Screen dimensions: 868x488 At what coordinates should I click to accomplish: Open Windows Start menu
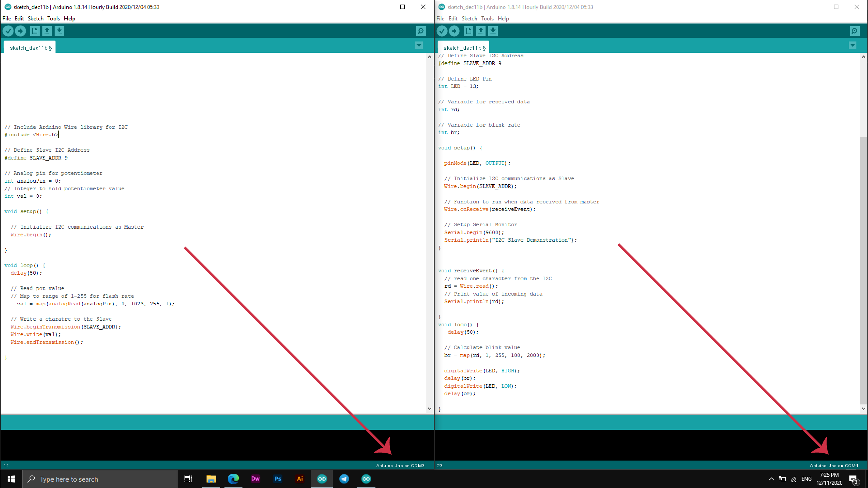pyautogui.click(x=11, y=479)
